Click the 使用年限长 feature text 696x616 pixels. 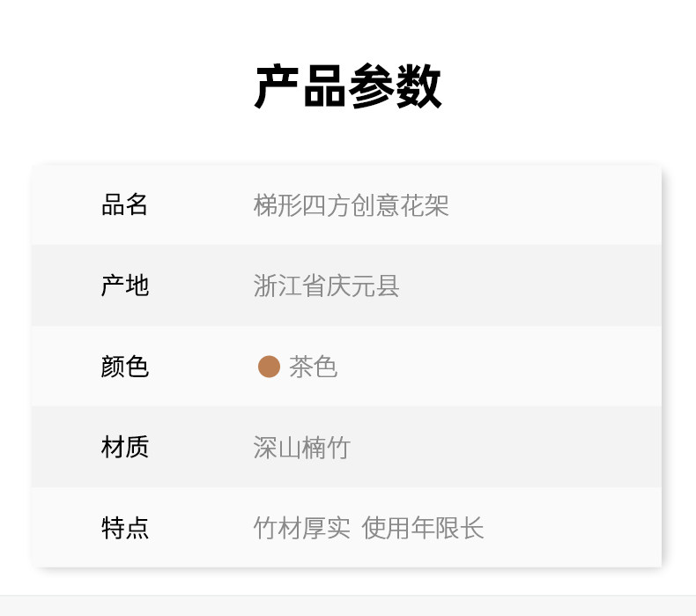click(x=423, y=528)
